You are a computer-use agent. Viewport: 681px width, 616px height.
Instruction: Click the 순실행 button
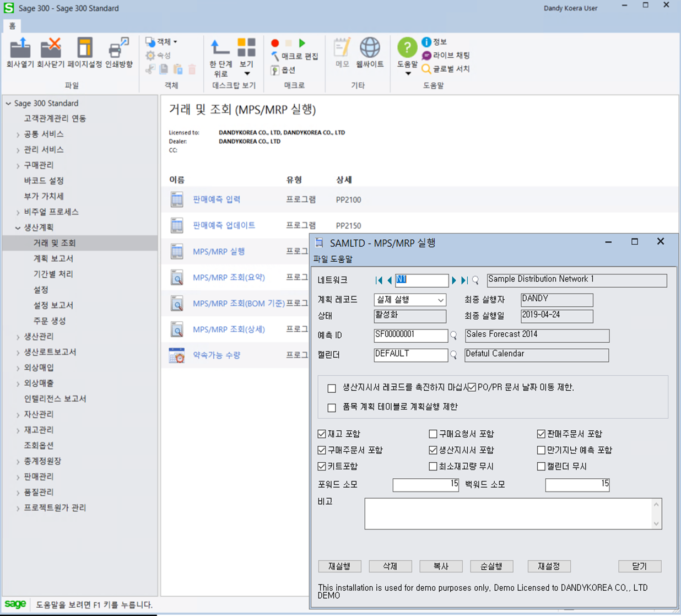coord(491,566)
